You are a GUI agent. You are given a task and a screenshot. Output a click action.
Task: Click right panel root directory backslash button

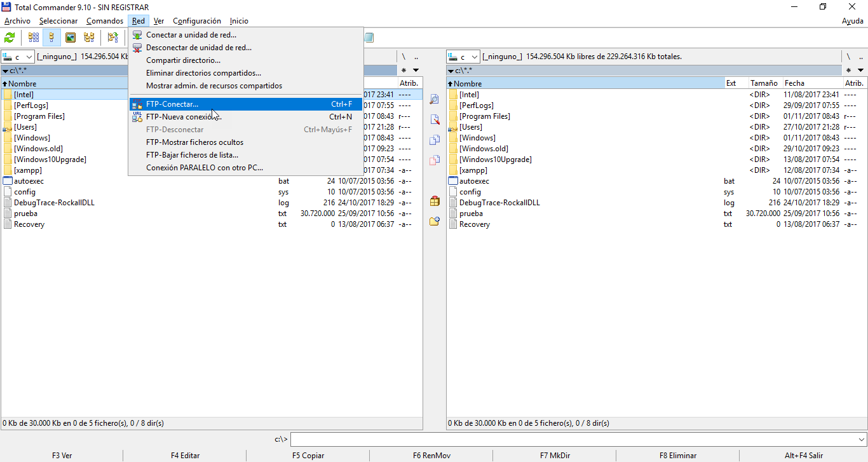tap(848, 57)
